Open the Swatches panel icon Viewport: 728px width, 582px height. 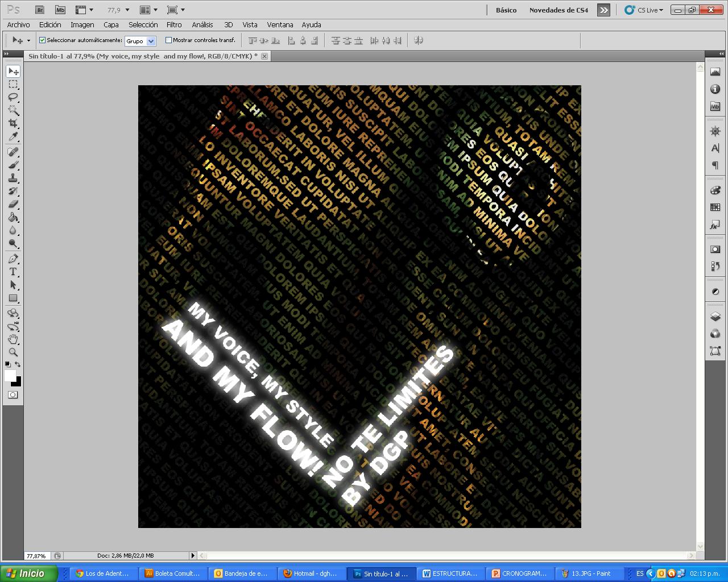pyautogui.click(x=715, y=207)
